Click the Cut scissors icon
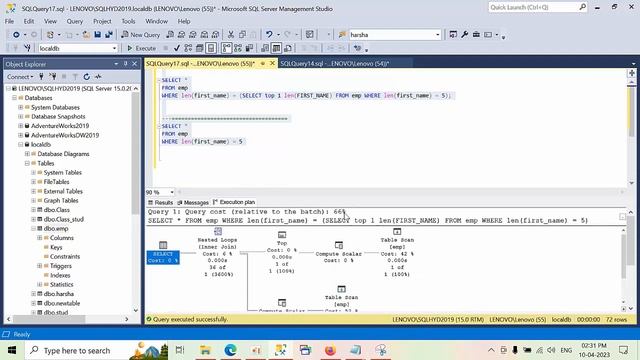 point(231,35)
